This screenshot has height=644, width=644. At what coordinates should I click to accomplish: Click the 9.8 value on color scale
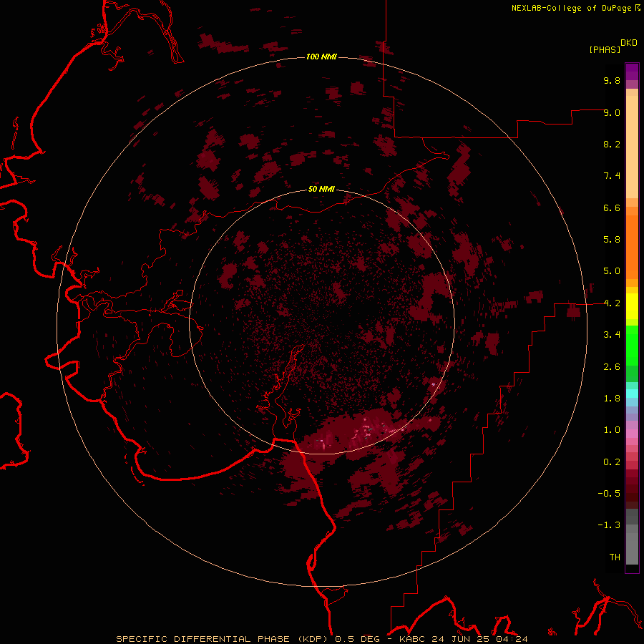tap(612, 80)
